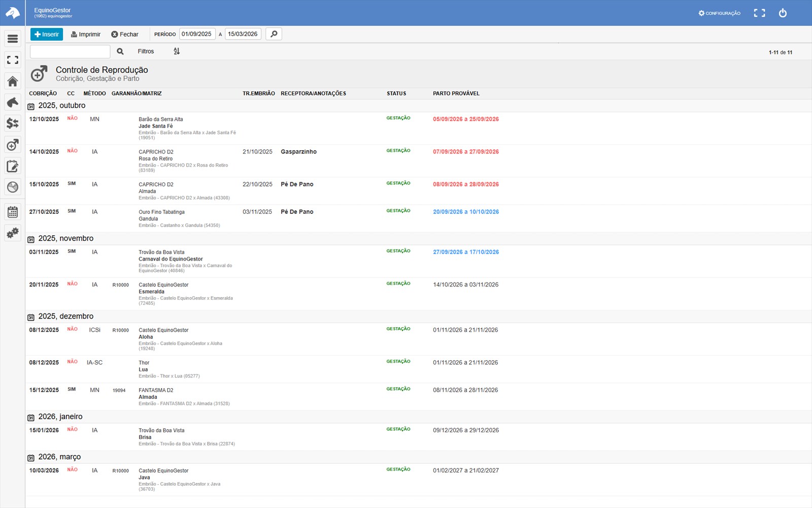Open the 20/11/2025 Esmeralda record
Screen dimensions: 812x508
(418, 294)
